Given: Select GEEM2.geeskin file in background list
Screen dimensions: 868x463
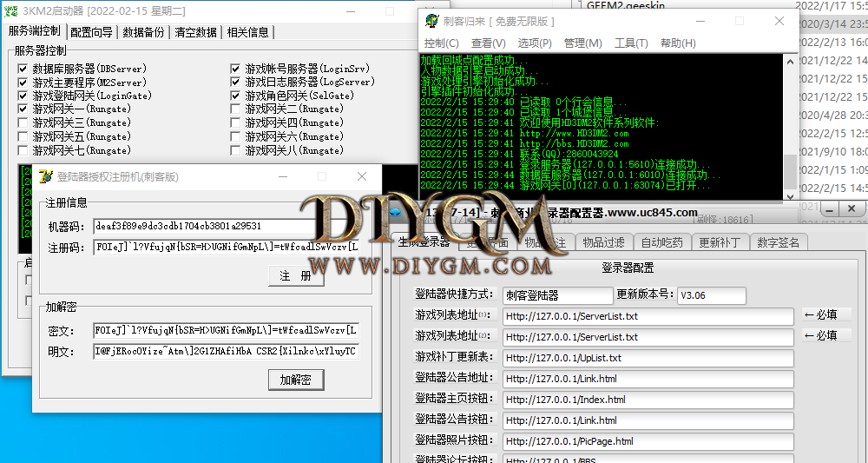Looking at the screenshot, I should 626,5.
